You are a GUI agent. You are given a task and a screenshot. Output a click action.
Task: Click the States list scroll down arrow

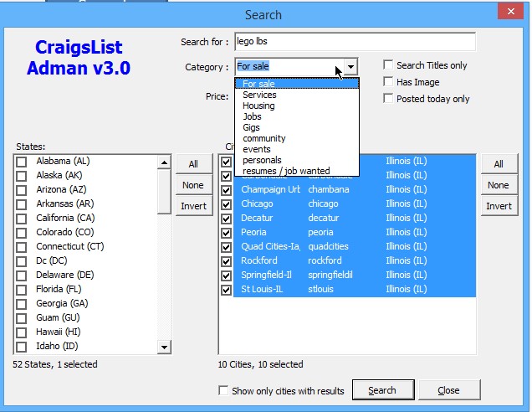(164, 348)
